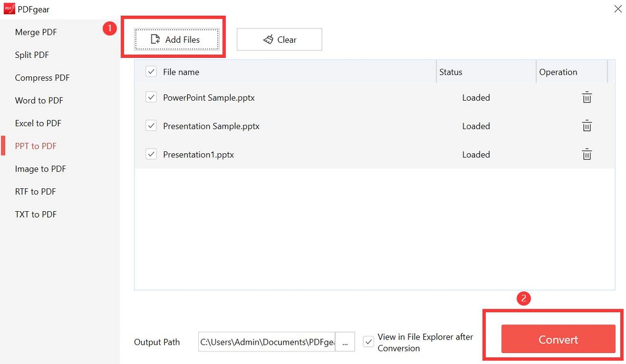Open the Merge PDF tool

click(36, 32)
